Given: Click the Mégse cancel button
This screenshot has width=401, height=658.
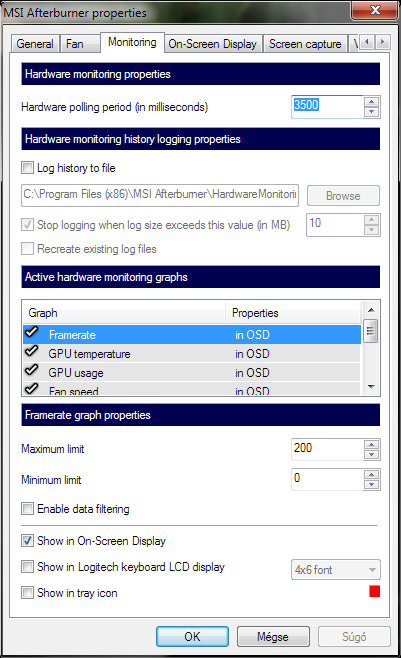Looking at the screenshot, I should pos(273,637).
